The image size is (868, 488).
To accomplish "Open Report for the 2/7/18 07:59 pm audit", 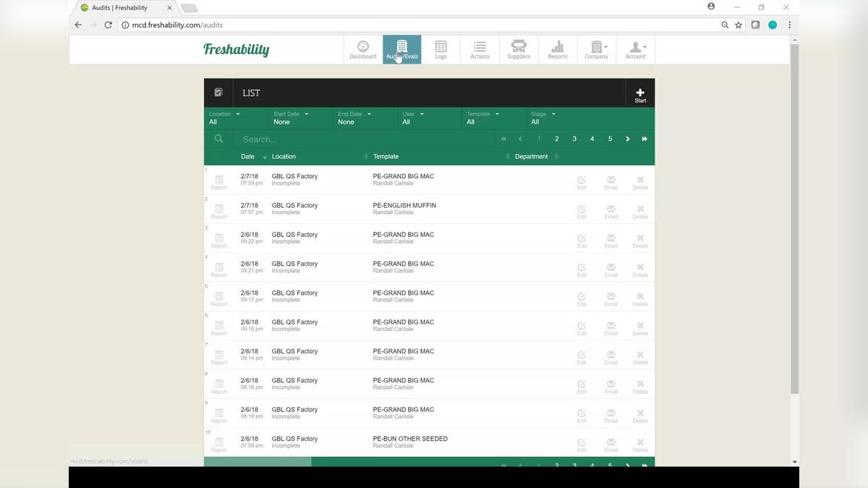I will [219, 182].
